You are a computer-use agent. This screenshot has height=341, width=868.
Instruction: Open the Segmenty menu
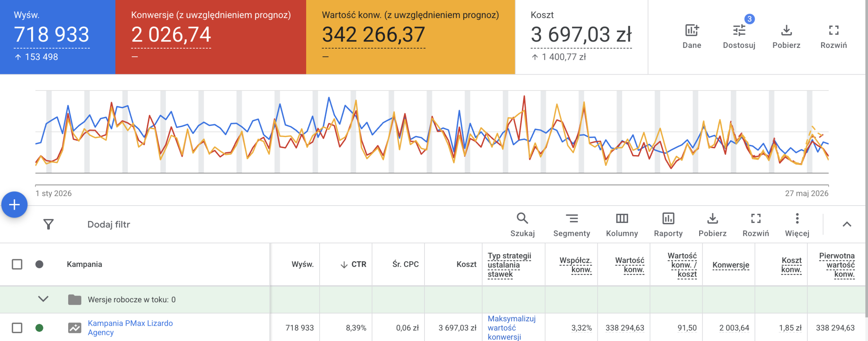point(572,224)
